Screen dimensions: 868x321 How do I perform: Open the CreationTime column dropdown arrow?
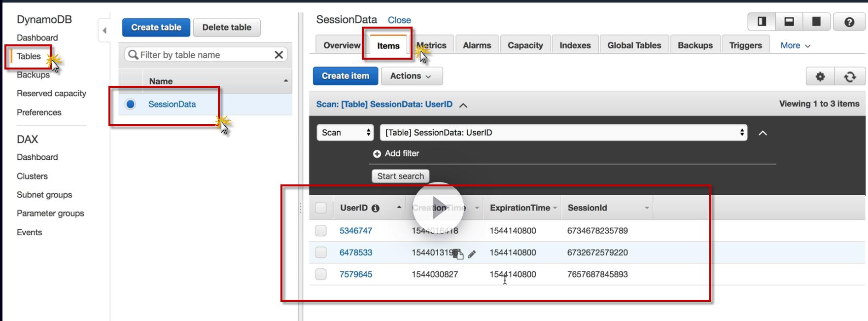[x=477, y=208]
